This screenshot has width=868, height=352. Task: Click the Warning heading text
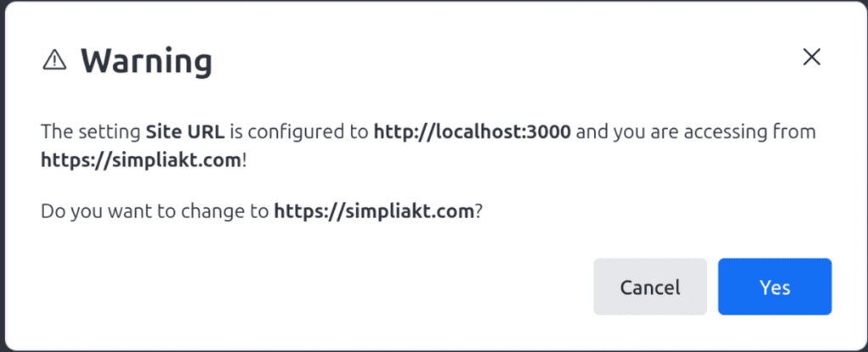tap(147, 60)
